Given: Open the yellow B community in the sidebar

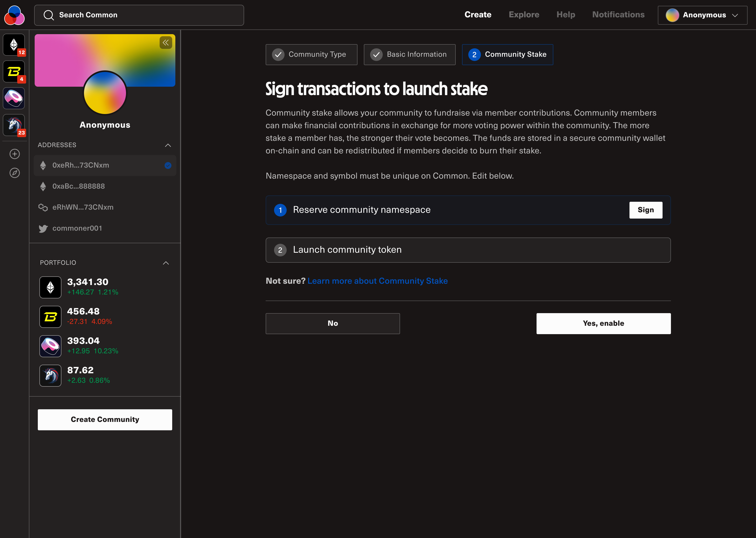Looking at the screenshot, I should point(14,71).
